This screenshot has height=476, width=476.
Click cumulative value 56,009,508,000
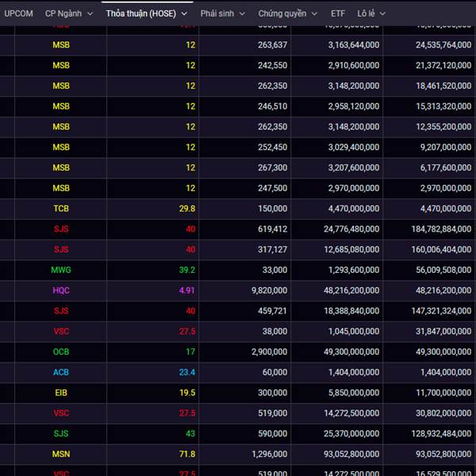pyautogui.click(x=443, y=270)
